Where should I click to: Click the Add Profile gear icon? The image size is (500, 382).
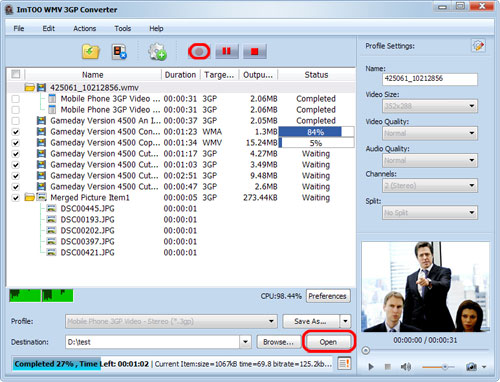(157, 52)
